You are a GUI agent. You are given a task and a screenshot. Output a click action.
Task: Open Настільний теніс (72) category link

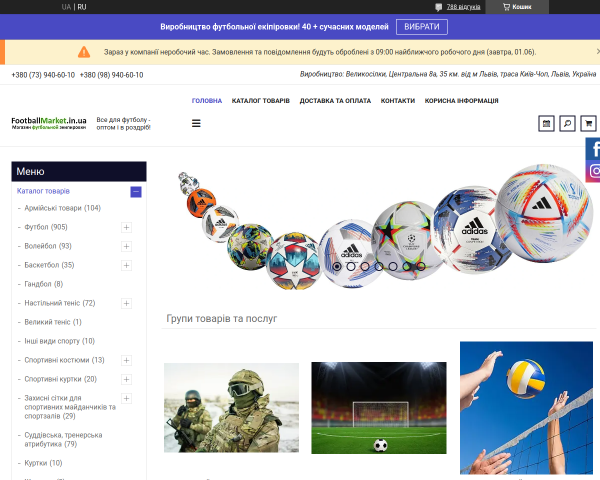point(60,303)
